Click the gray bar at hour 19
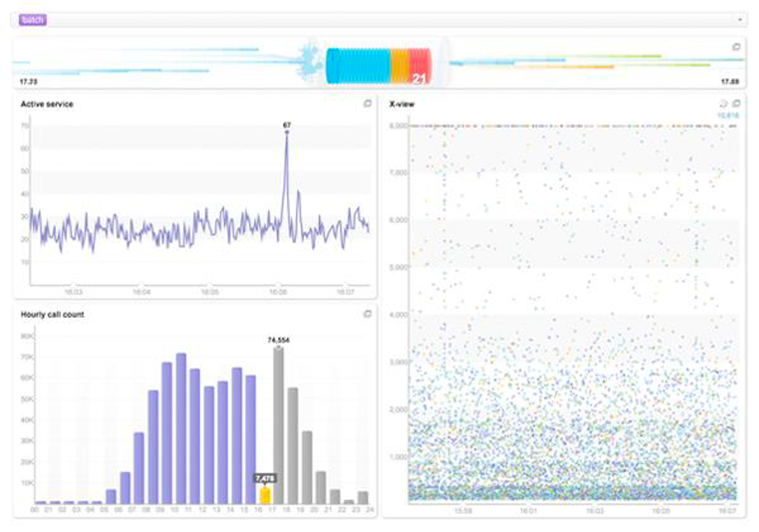759x532 pixels. coord(307,467)
